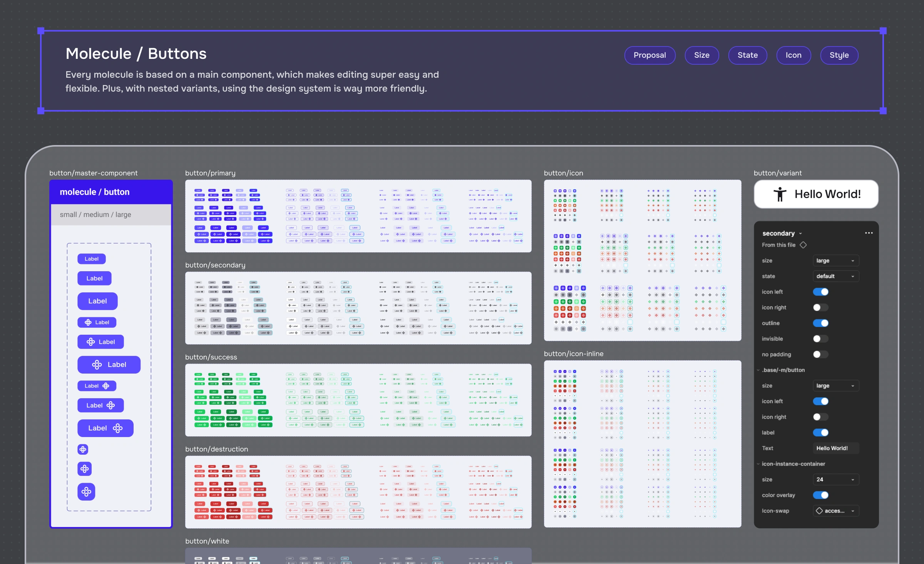The width and height of the screenshot is (924, 564).
Task: Click the State pill button
Action: tap(747, 55)
